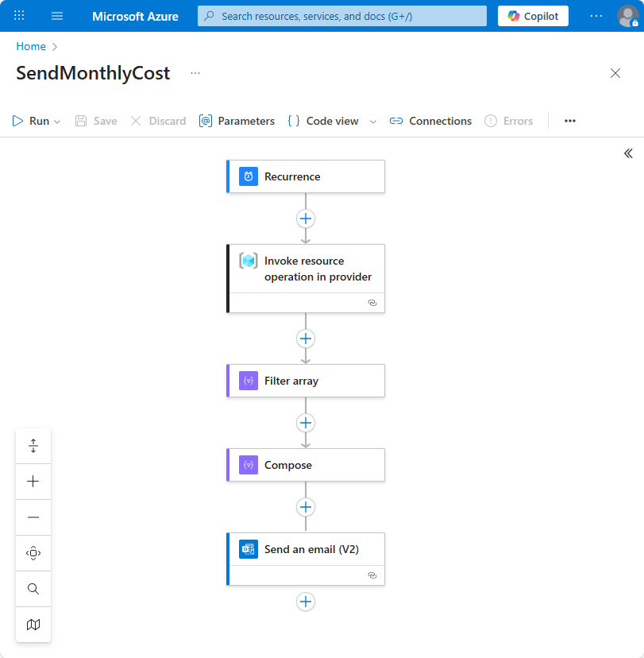Open the canvas minimap
This screenshot has width=644, height=658.
tap(33, 625)
